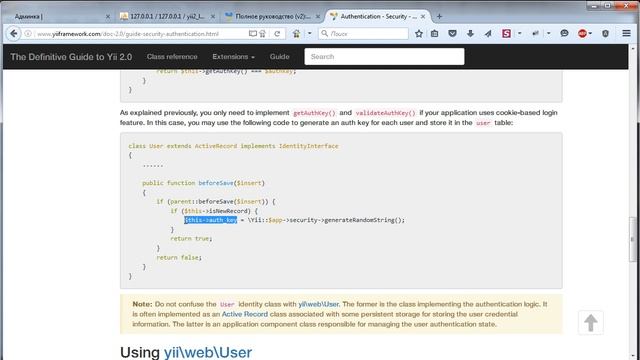
Task: Select the Authentication - Security tab
Action: pyautogui.click(x=379, y=16)
